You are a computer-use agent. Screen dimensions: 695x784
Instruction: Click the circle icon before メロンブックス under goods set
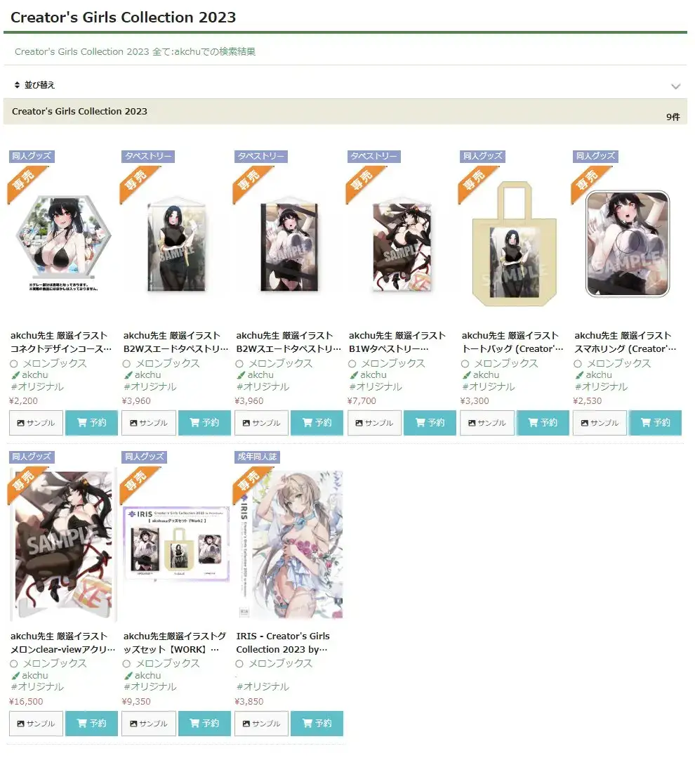(x=126, y=663)
